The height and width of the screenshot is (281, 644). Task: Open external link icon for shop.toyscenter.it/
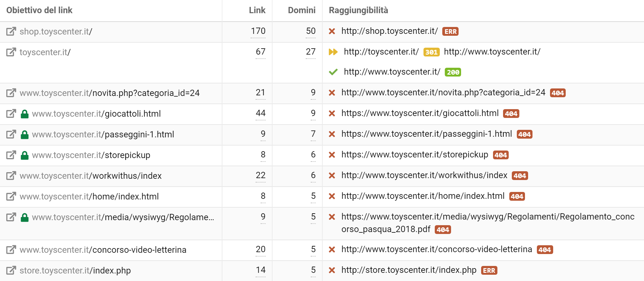tap(11, 31)
